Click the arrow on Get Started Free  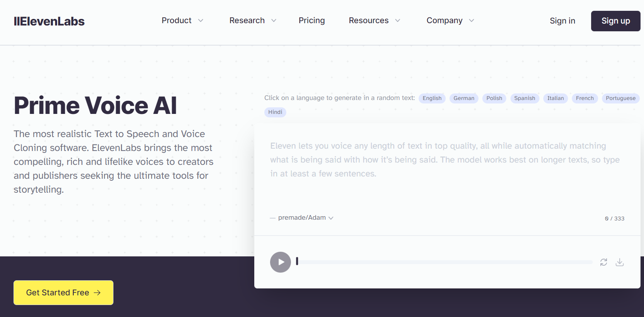(97, 293)
